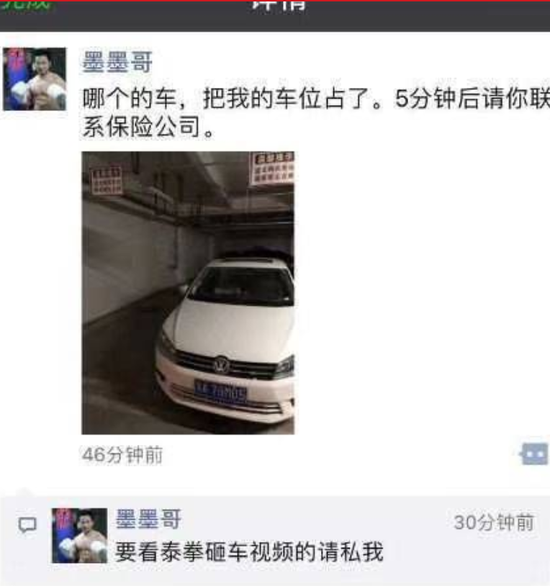
Task: Open the poster's boxer avatar beside the post
Action: coord(34,79)
